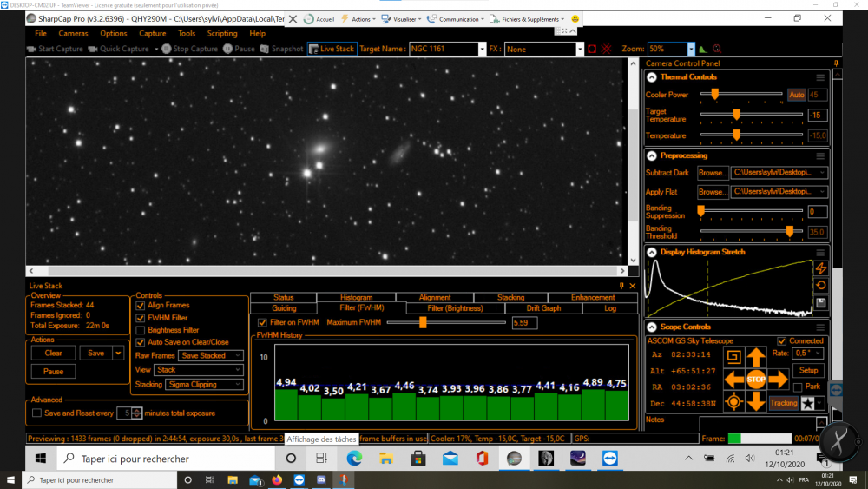Pin the Live Stack panel
The height and width of the screenshot is (489, 868).
[621, 286]
